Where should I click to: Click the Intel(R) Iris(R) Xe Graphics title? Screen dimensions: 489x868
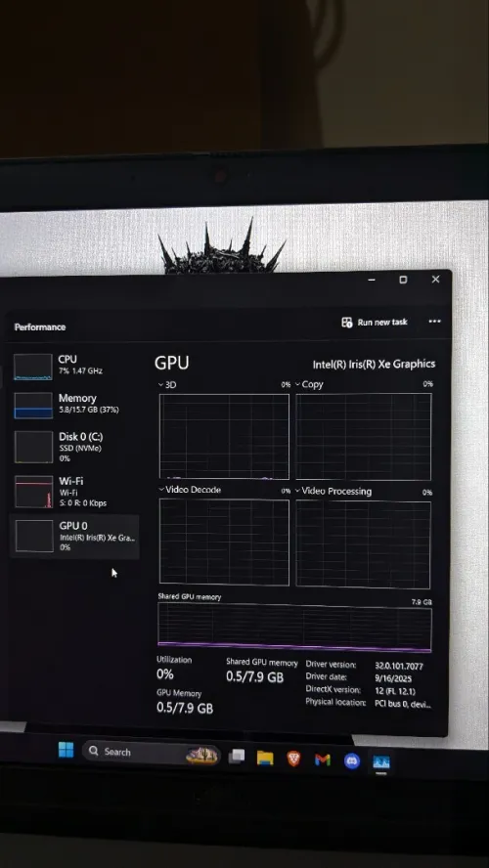click(374, 365)
